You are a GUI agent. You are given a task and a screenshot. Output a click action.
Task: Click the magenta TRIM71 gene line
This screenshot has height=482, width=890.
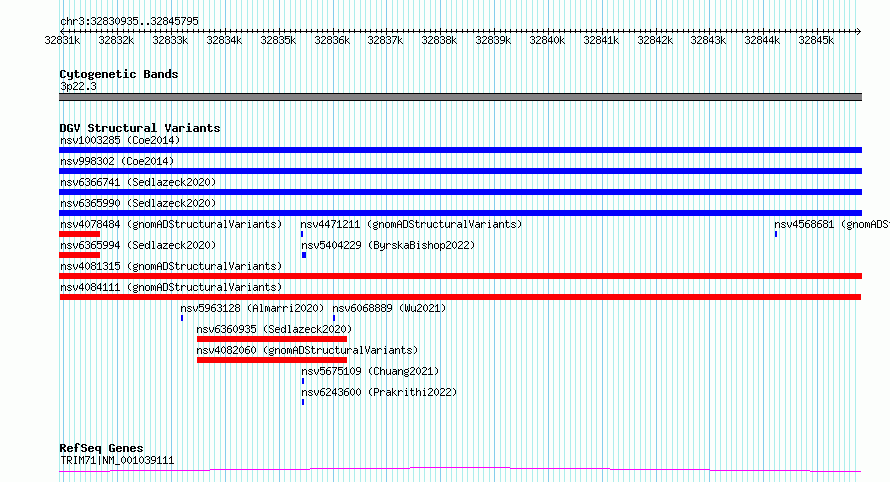coord(460,470)
